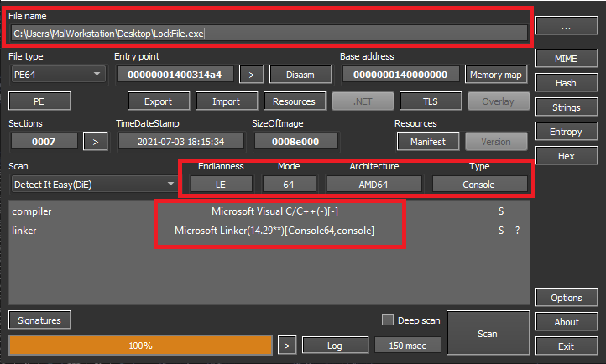This screenshot has width=606, height=364.
Task: Click the Endianness LE button
Action: click(221, 185)
